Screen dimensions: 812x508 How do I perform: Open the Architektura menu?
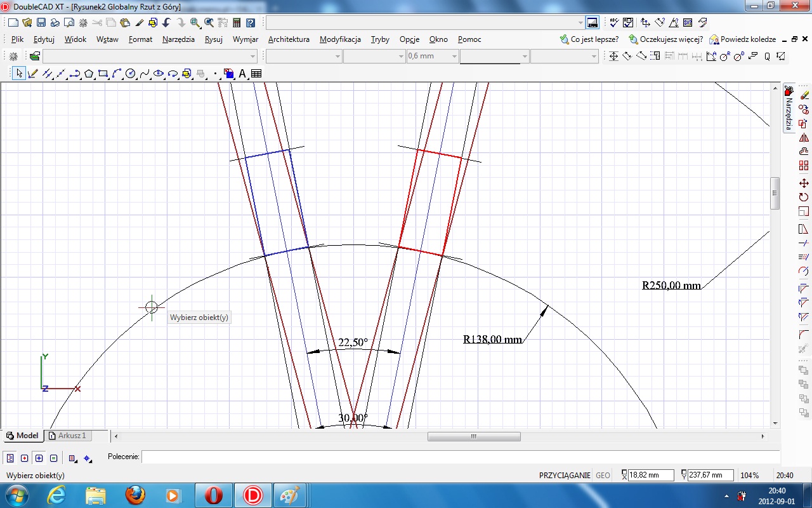click(289, 39)
